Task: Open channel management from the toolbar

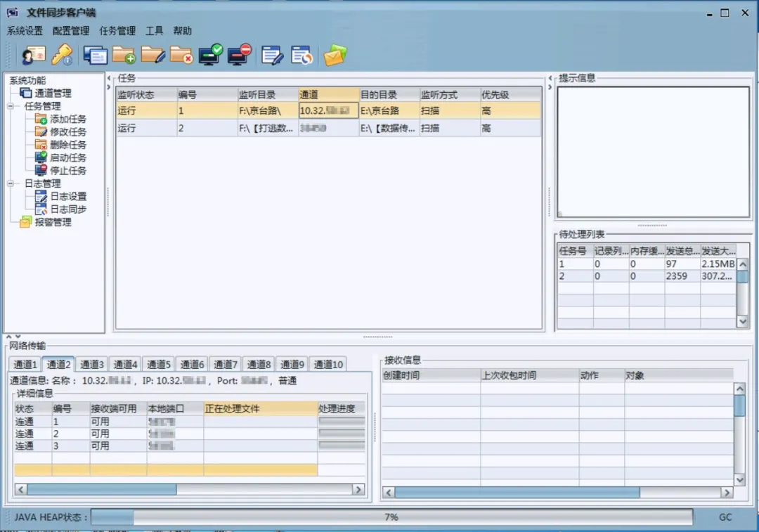Action: [x=95, y=55]
